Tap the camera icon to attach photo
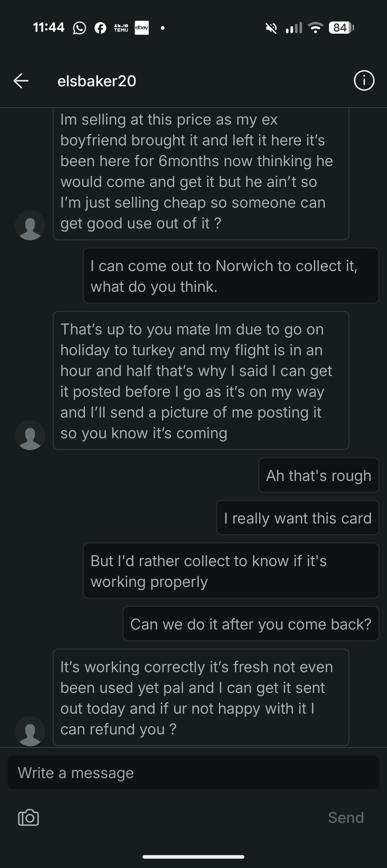Viewport: 387px width, 868px height. click(x=28, y=818)
